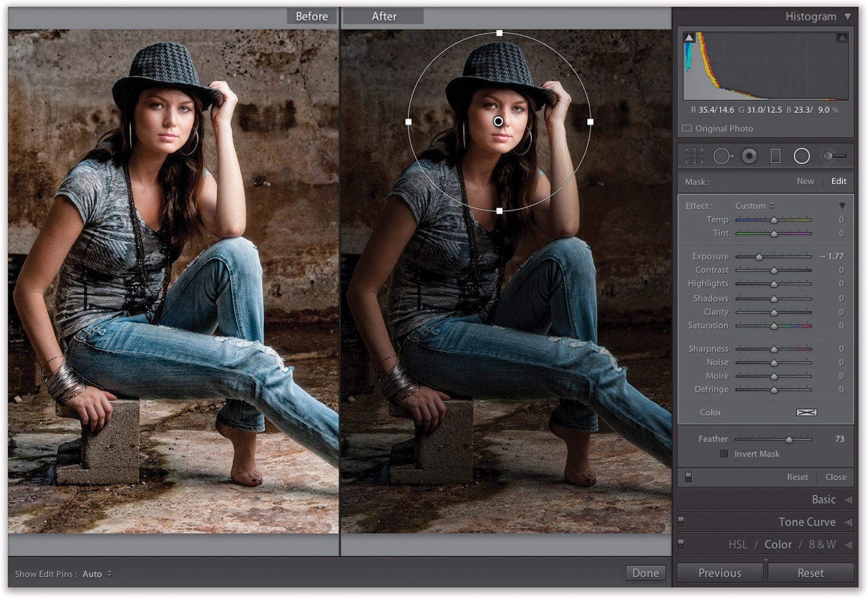Image resolution: width=868 pixels, height=598 pixels.
Task: Click the Defringe slider handle
Action: coord(774,390)
